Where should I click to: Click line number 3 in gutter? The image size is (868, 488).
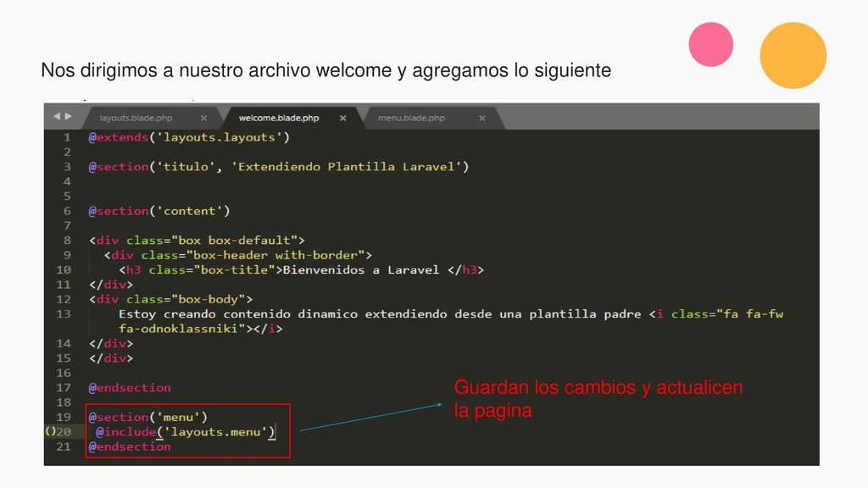[67, 167]
